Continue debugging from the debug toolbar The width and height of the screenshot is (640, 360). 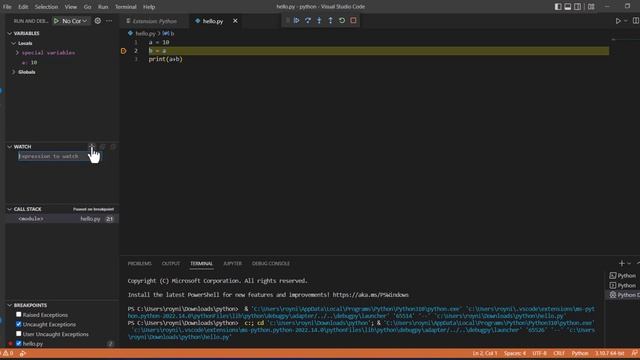[297, 20]
